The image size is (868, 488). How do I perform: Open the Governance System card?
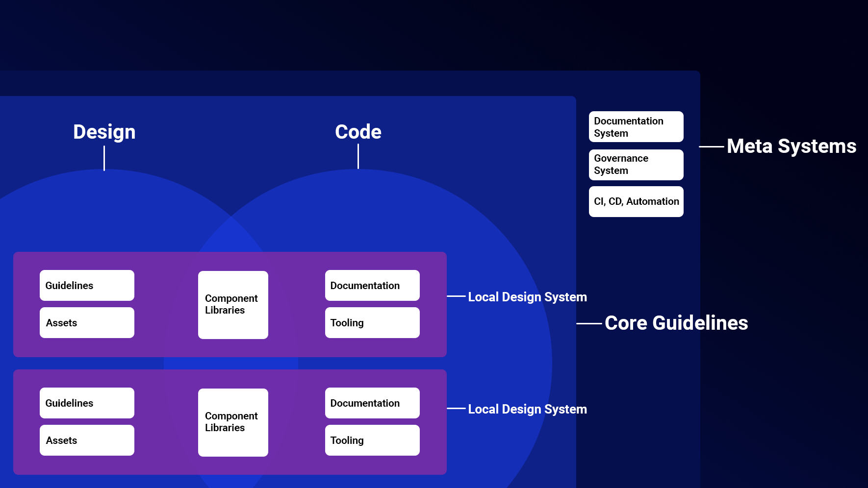636,165
